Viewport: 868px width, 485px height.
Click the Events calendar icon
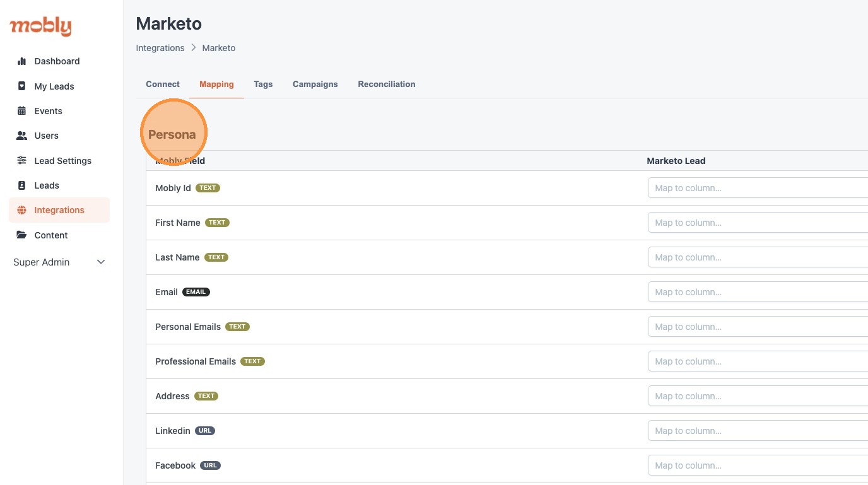tap(21, 111)
